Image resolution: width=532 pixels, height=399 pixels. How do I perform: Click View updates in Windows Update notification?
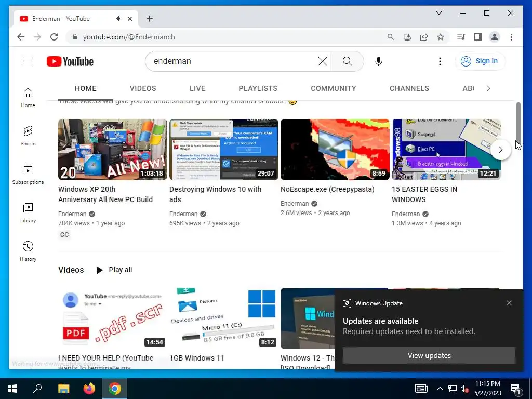coord(429,355)
